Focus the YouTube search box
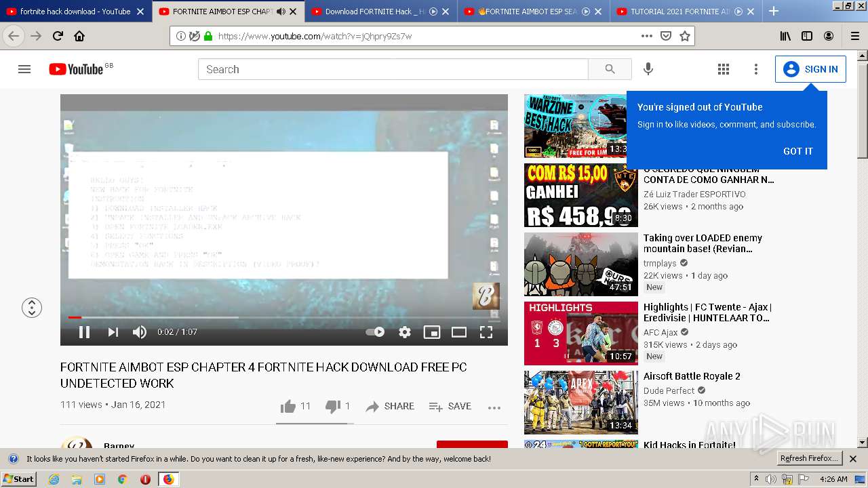Image resolution: width=868 pixels, height=488 pixels. [x=393, y=69]
